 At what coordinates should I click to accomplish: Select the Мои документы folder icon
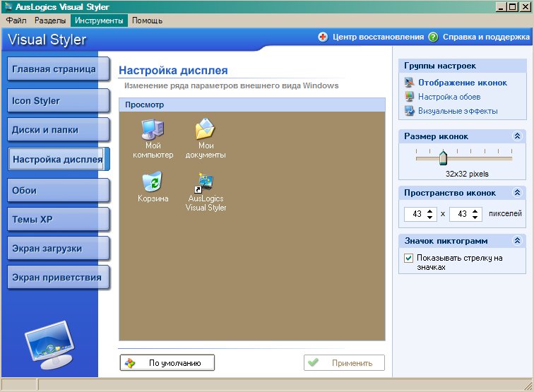pyautogui.click(x=205, y=129)
